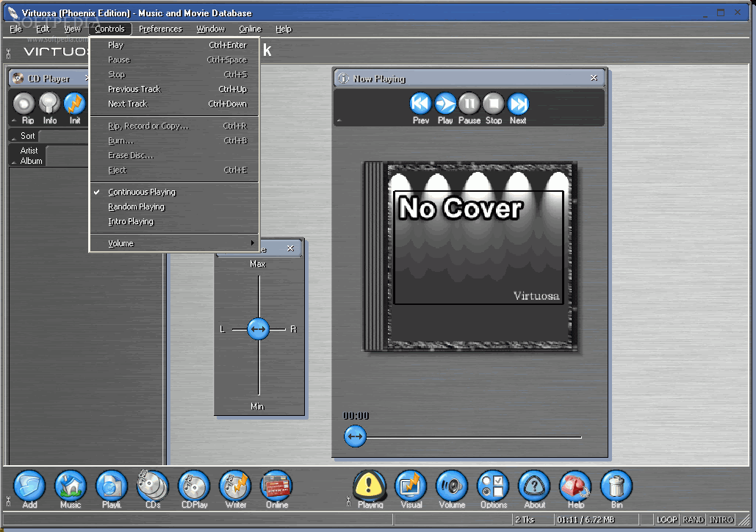Open the Window menu
This screenshot has height=532, width=756.
click(x=210, y=29)
